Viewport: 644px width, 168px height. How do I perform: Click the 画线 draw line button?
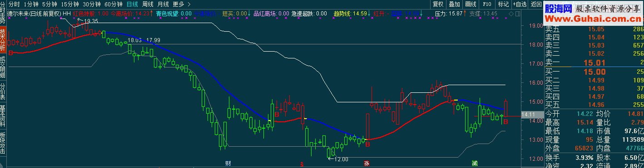[x=471, y=4]
